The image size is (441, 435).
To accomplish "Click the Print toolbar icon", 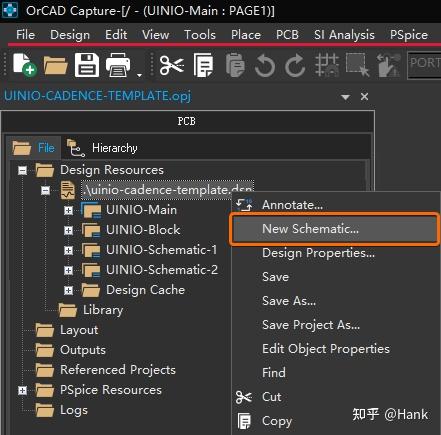I will coord(118,65).
